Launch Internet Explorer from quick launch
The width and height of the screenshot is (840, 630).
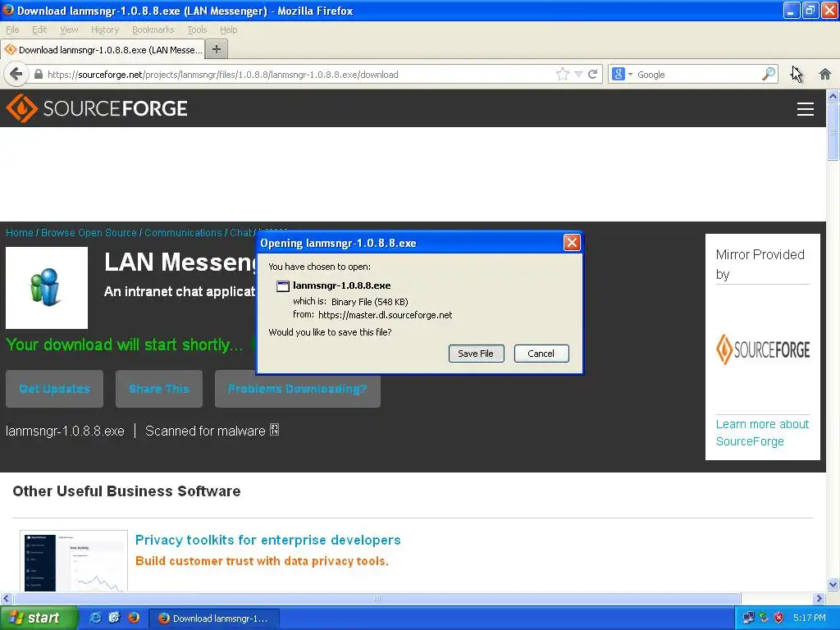[x=95, y=618]
